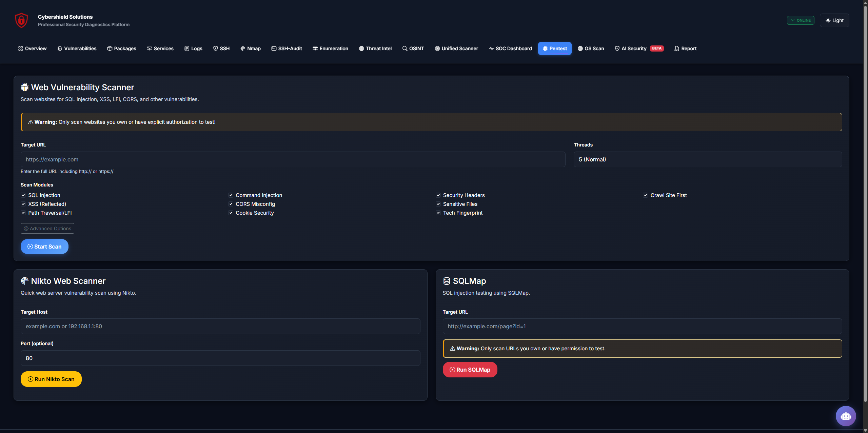Open the Report document icon in navigation
This screenshot has width=868, height=433.
[675, 48]
